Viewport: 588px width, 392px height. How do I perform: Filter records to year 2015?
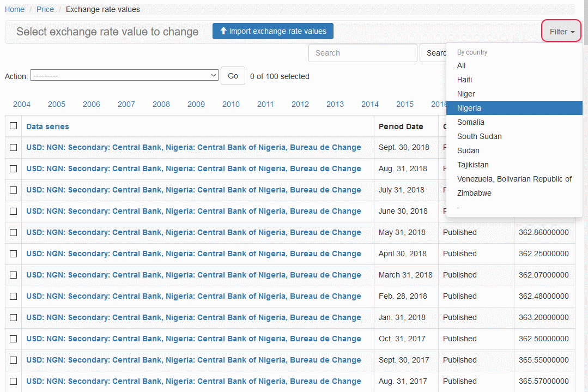pyautogui.click(x=404, y=104)
